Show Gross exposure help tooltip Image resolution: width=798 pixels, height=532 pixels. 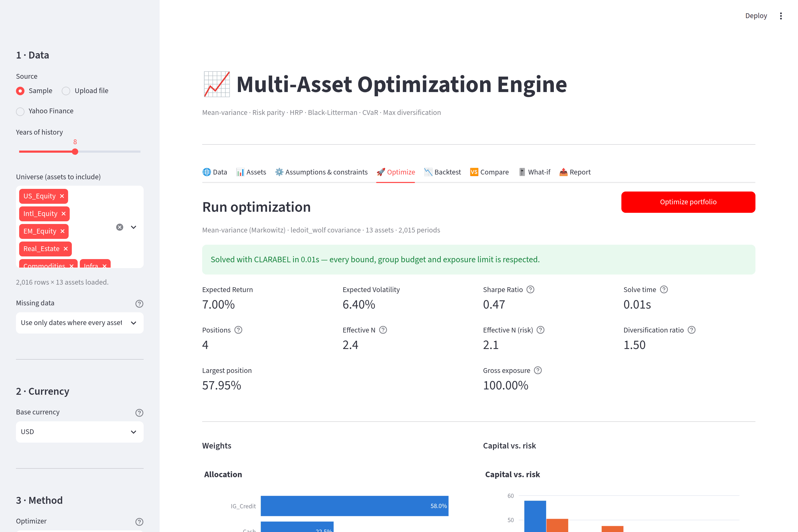pos(538,370)
